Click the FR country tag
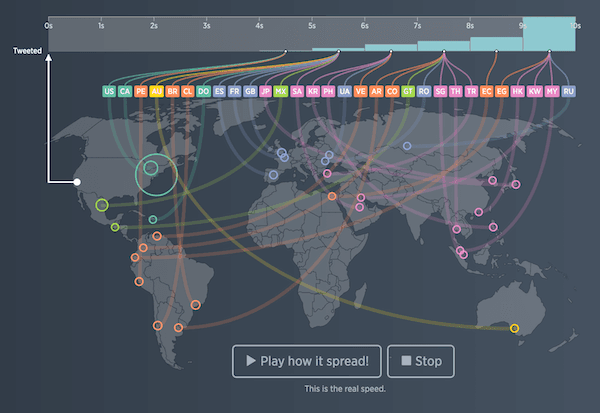 pyautogui.click(x=235, y=91)
